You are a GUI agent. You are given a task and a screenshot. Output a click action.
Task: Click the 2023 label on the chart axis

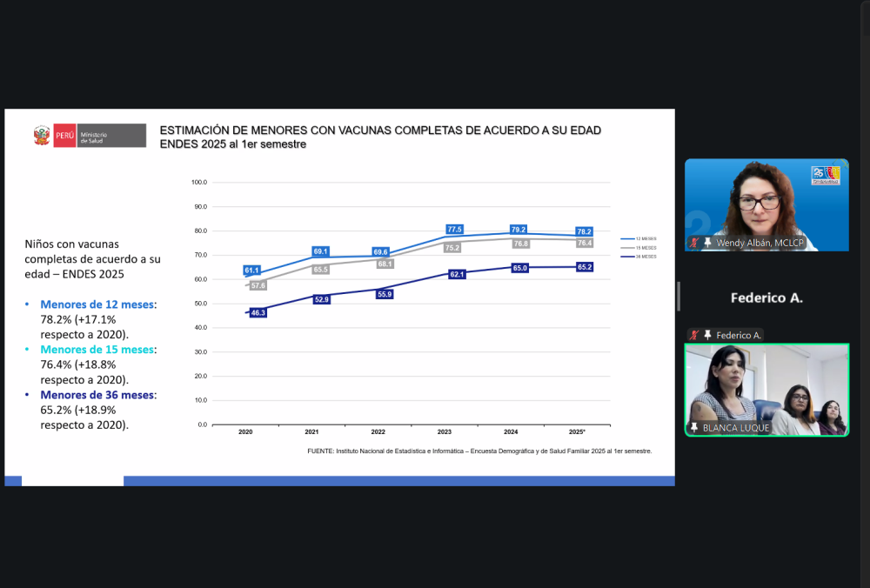pos(444,431)
